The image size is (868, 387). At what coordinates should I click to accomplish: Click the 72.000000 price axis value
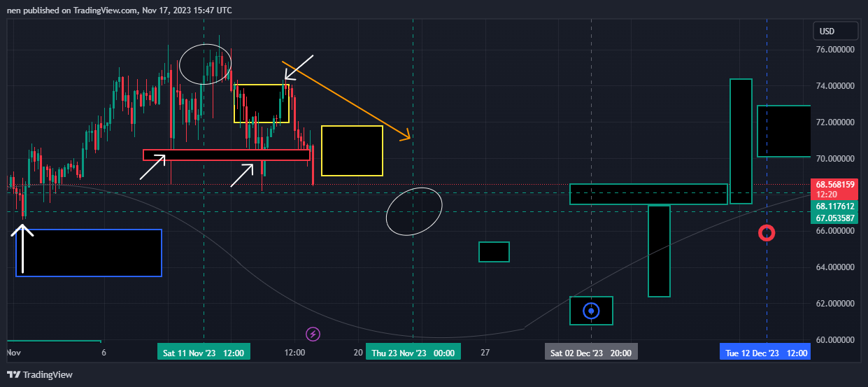(x=836, y=122)
